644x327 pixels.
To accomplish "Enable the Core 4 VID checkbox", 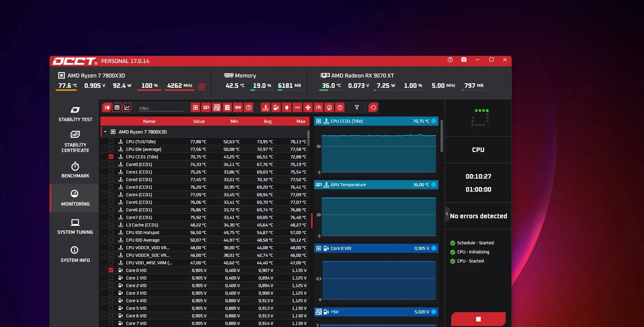I will coord(111,300).
